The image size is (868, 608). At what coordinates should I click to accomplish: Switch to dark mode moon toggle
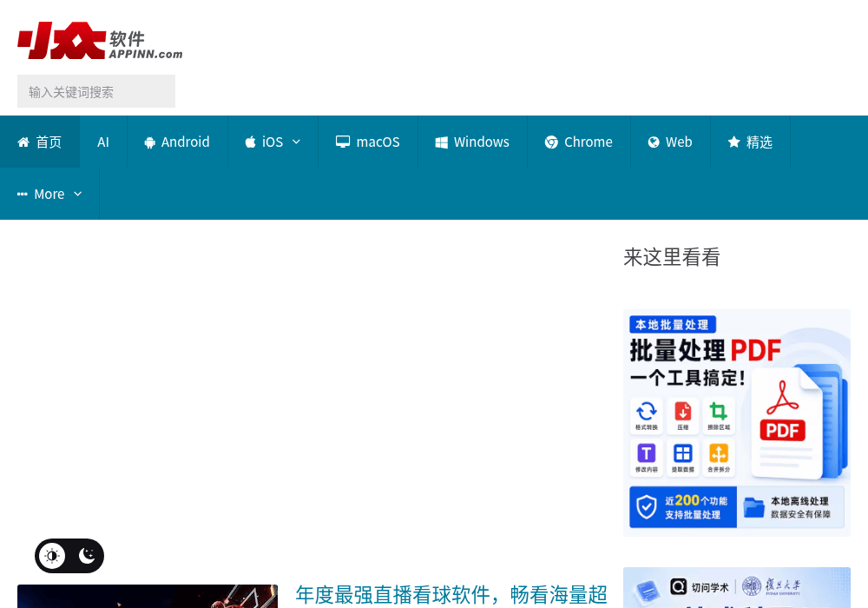87,556
